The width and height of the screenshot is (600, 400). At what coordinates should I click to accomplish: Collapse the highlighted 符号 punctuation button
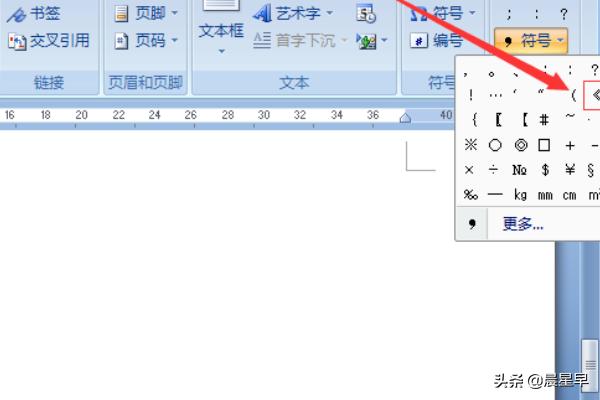pos(531,41)
